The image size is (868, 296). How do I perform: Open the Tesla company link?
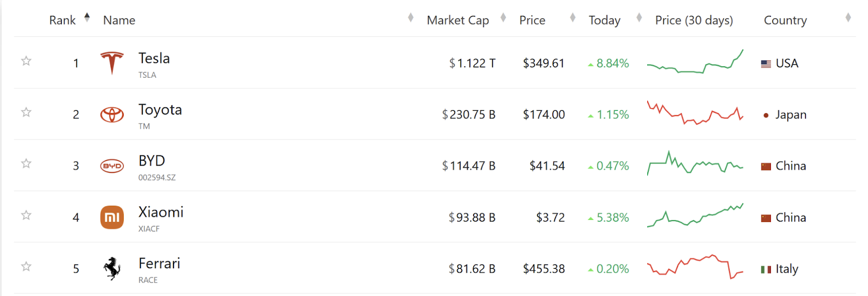(x=154, y=58)
